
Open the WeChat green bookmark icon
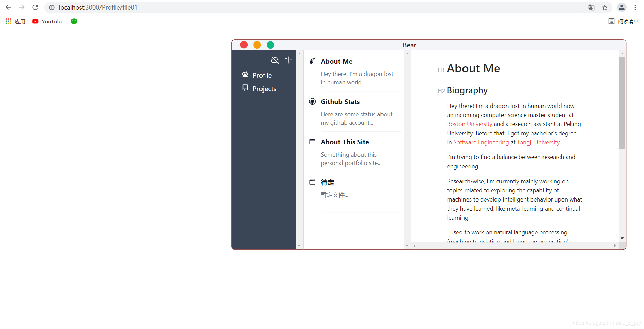point(74,21)
